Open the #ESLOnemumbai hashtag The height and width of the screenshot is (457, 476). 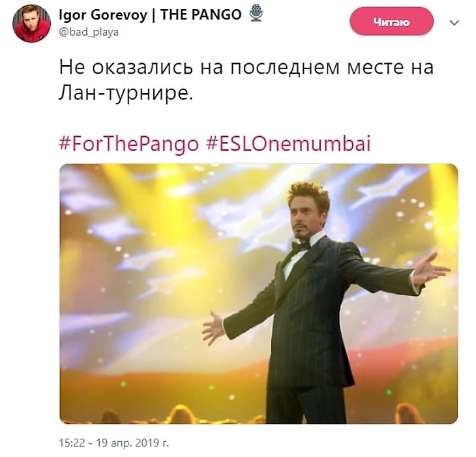pos(288,143)
